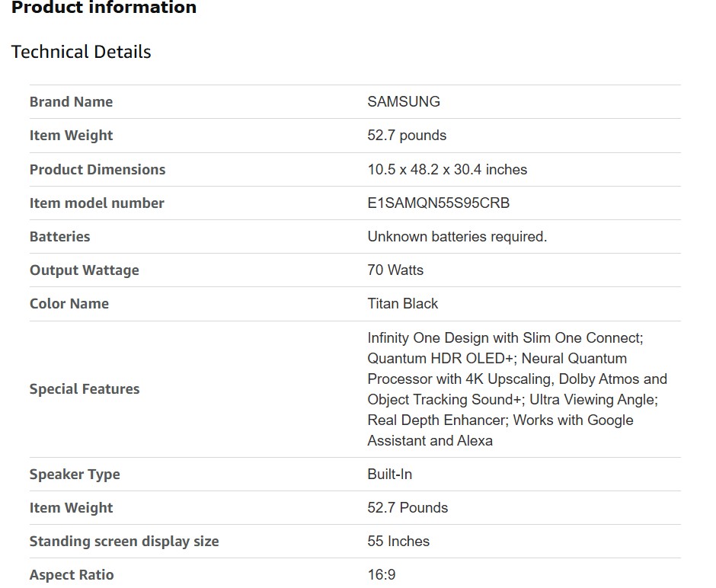
Task: Click the 10.5 x 48.2 x 30.4 inches value
Action: [x=447, y=170]
